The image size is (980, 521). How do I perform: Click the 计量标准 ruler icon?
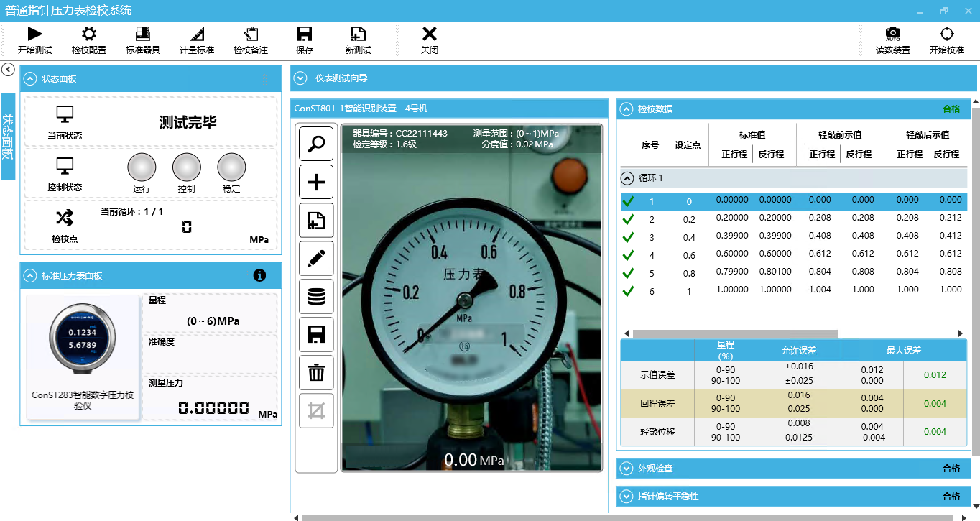[x=196, y=34]
